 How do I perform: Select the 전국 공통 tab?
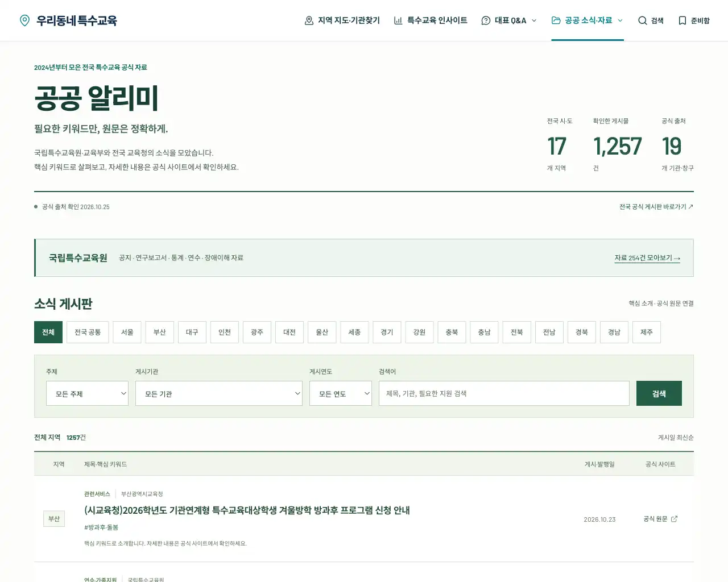(88, 332)
